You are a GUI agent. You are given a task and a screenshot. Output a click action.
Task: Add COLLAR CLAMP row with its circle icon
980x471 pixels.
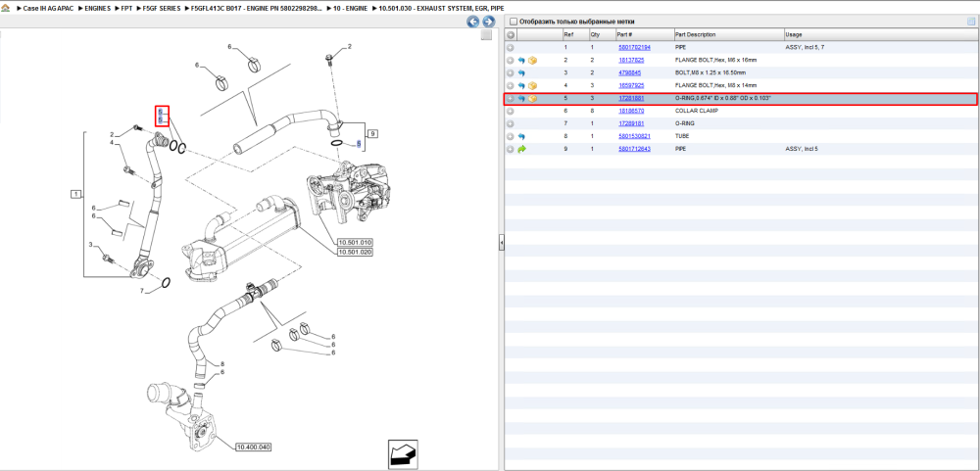[511, 112]
